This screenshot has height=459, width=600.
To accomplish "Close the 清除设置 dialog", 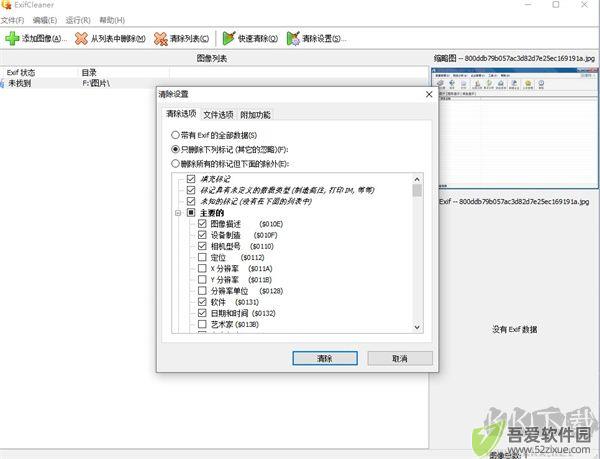I will point(429,94).
